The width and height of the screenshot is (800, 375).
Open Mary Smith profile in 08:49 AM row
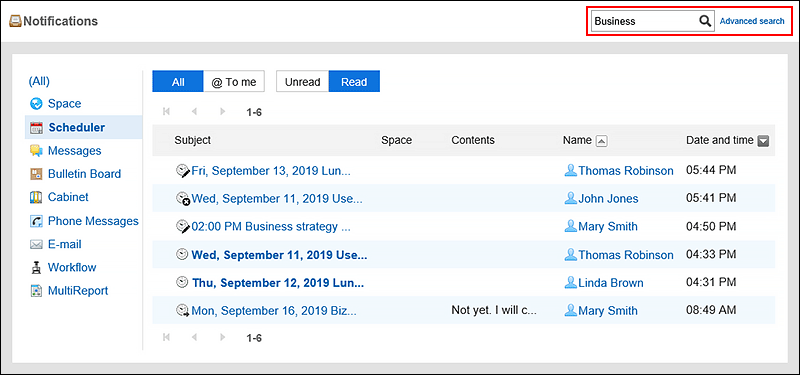click(608, 310)
